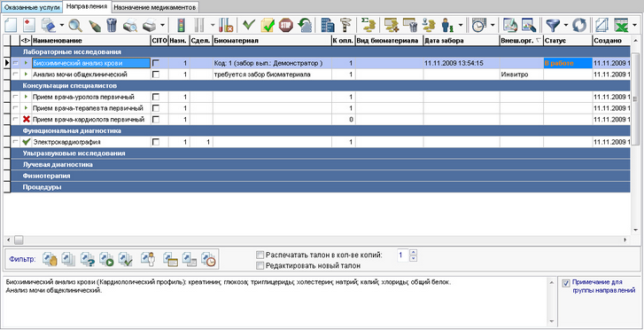Click the signpost directions icon
This screenshot has height=330, width=644.
click(x=345, y=26)
